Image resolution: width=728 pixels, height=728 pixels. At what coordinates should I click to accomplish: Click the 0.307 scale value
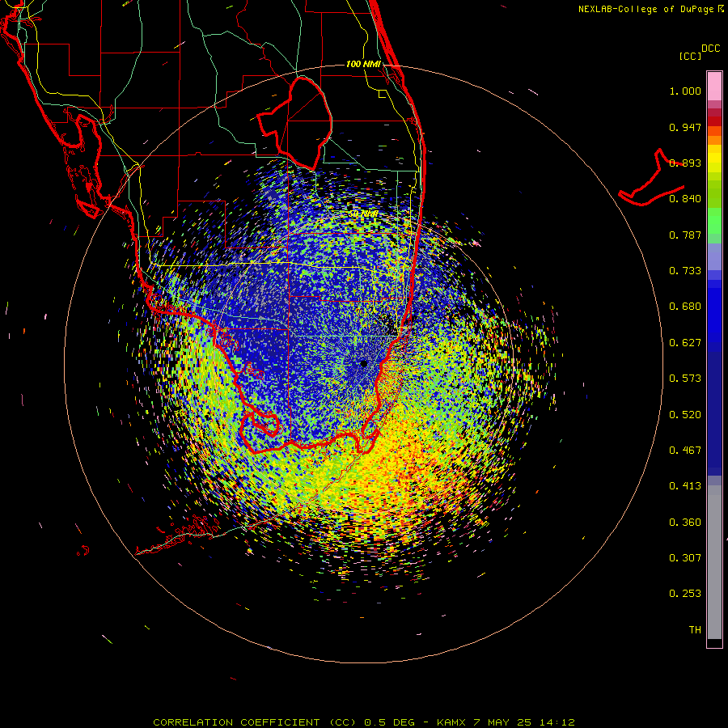point(685,558)
